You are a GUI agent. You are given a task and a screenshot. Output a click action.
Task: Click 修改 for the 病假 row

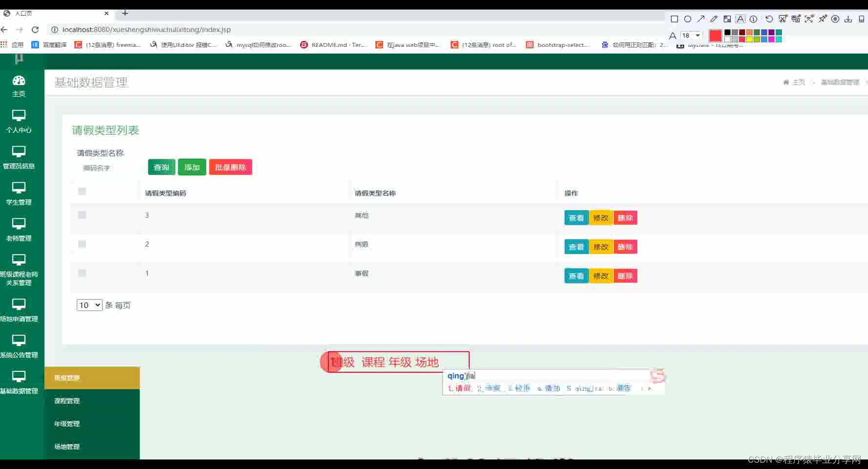(601, 247)
